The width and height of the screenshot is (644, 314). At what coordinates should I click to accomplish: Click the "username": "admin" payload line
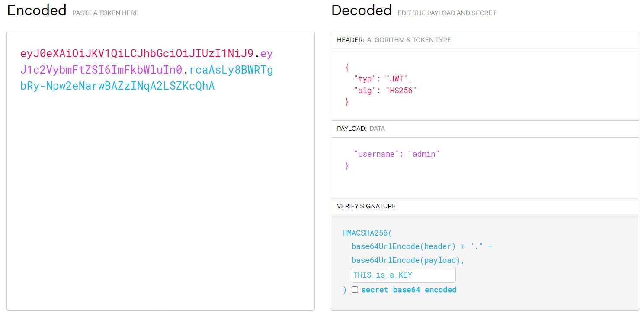[396, 154]
